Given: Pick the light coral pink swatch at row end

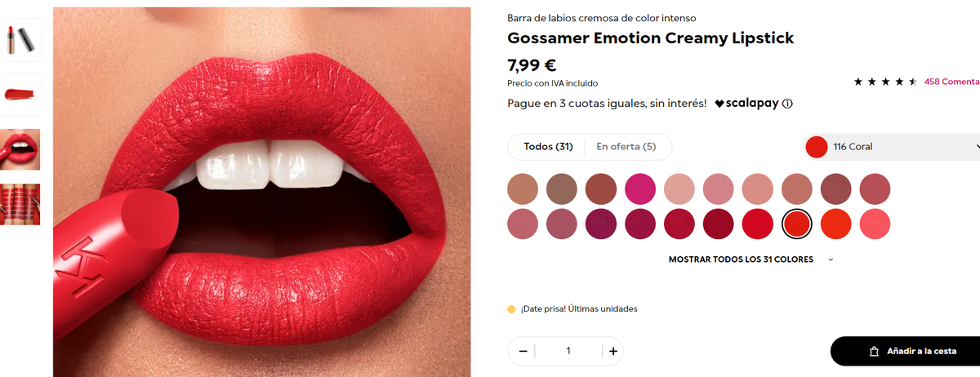Looking at the screenshot, I should (x=875, y=223).
